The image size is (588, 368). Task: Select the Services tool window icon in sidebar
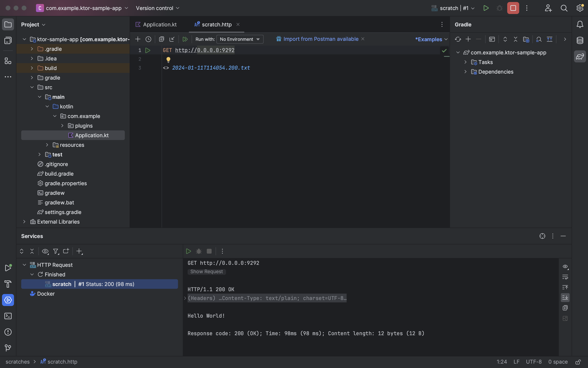(8, 300)
